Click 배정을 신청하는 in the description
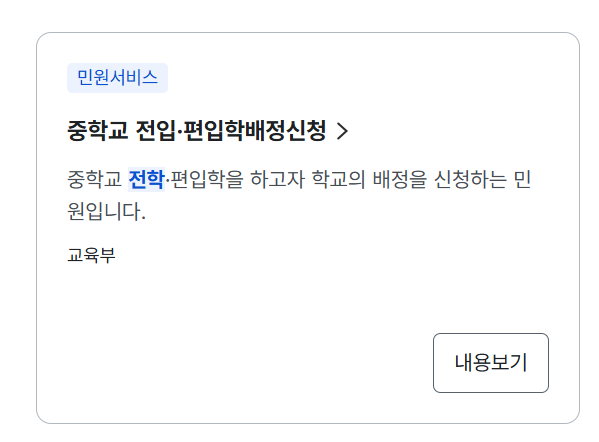Viewport: 599px width, 442px height. pos(440,179)
